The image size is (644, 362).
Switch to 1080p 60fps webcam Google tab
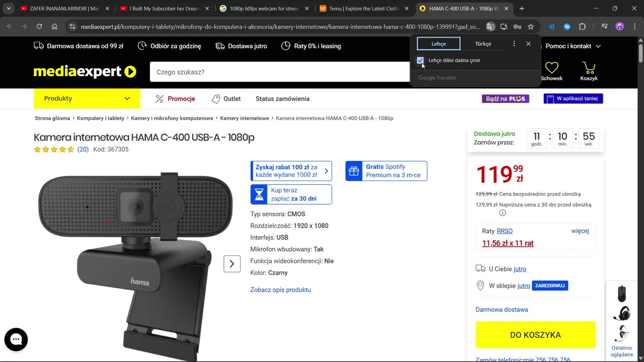point(264,9)
